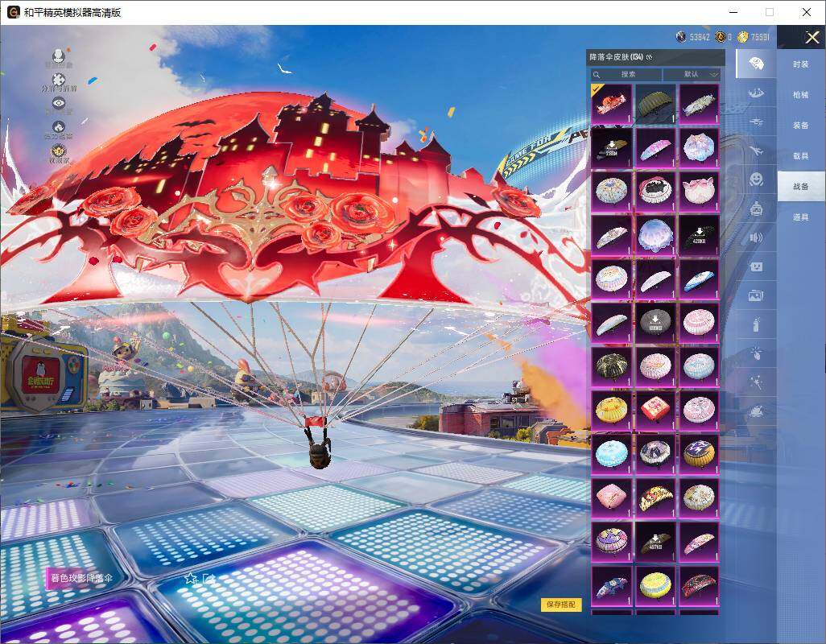Select the equipped red rose parachute thumbnail
Viewport: 826px width, 644px height.
click(x=612, y=104)
